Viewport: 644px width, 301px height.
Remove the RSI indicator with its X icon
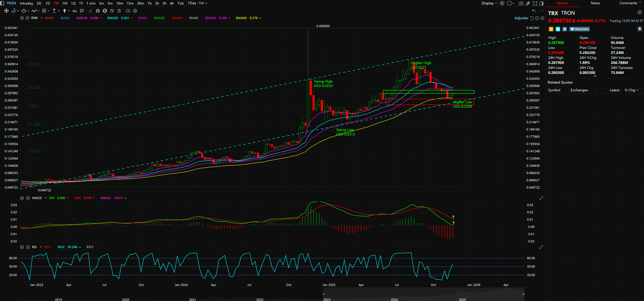(28, 247)
